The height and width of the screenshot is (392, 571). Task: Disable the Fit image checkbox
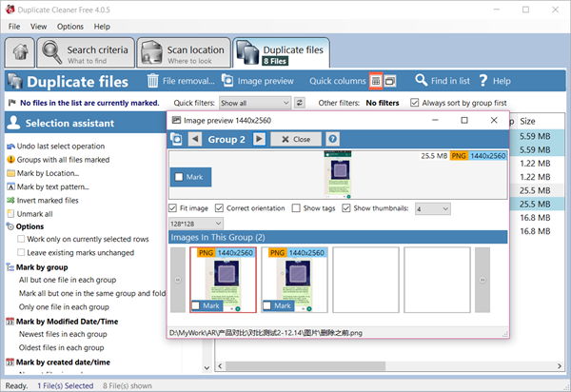tap(172, 207)
